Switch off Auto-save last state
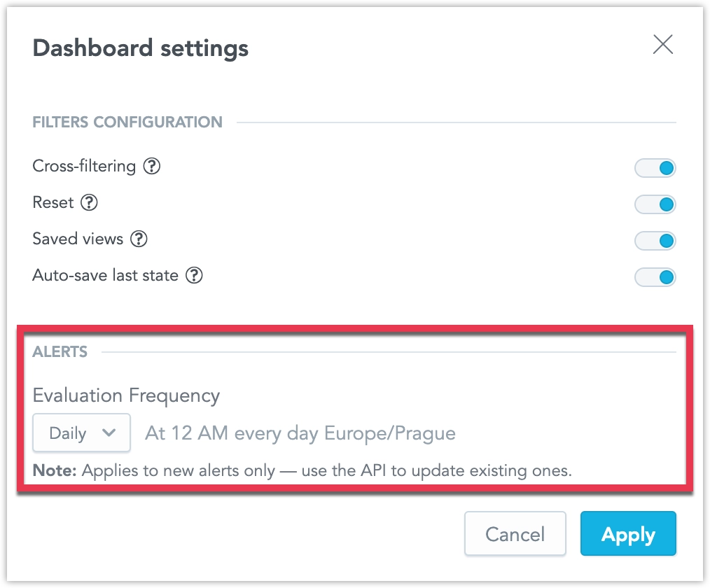This screenshot has height=588, width=710. [x=655, y=276]
